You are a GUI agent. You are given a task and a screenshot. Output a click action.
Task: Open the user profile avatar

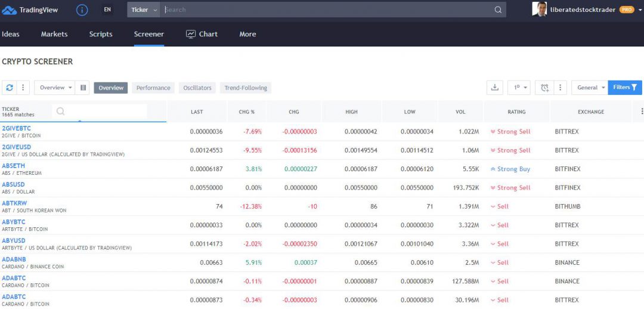[x=539, y=9]
